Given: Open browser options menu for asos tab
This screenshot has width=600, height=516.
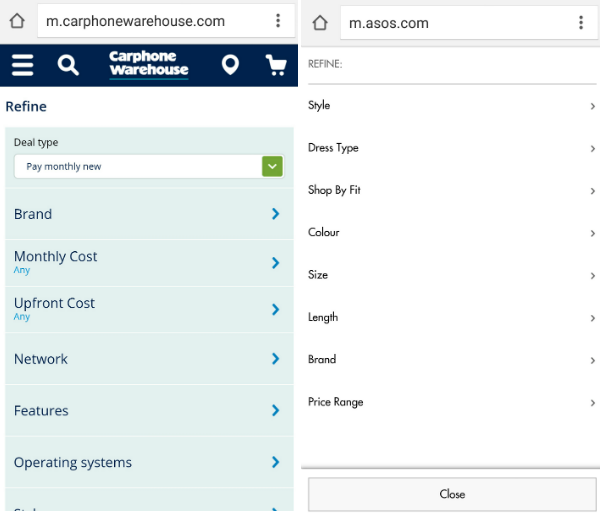Looking at the screenshot, I should click(x=581, y=23).
